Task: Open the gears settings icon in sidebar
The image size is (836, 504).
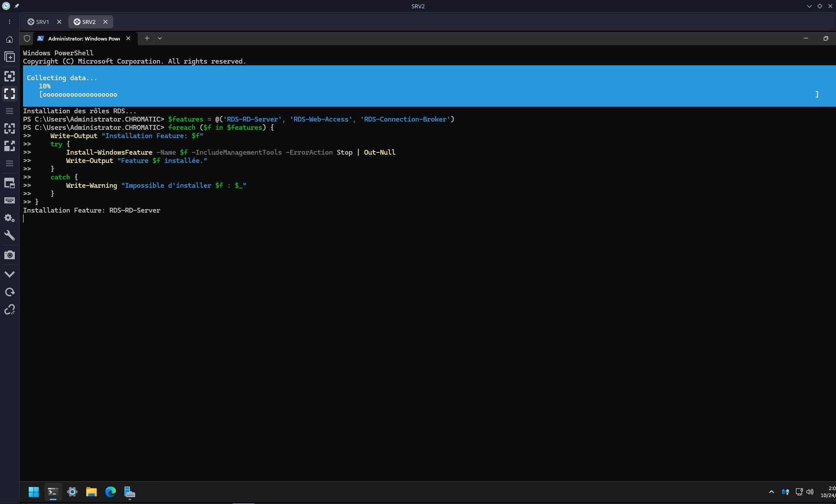Action: pos(10,218)
